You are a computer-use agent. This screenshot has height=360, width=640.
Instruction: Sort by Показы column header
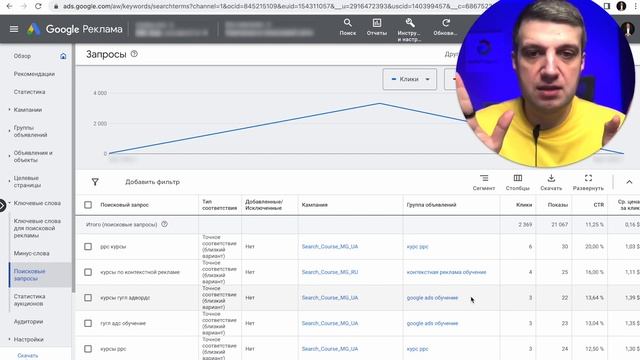pyautogui.click(x=558, y=205)
